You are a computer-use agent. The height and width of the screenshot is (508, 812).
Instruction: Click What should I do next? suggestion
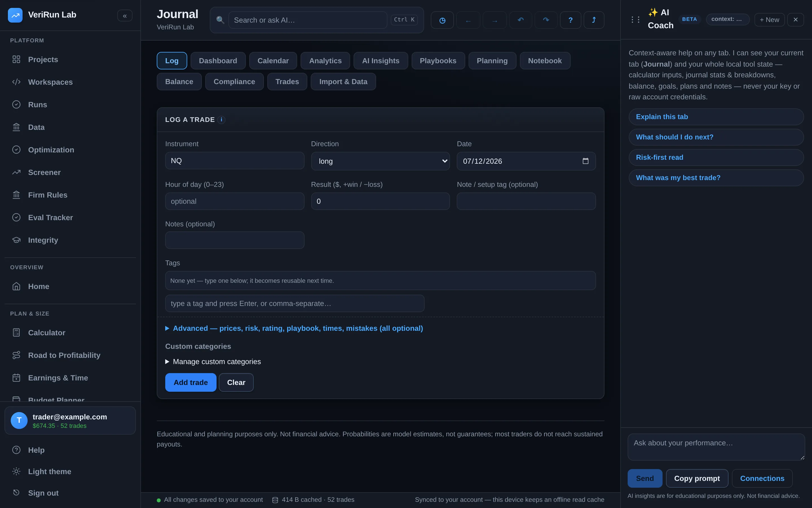click(x=716, y=137)
